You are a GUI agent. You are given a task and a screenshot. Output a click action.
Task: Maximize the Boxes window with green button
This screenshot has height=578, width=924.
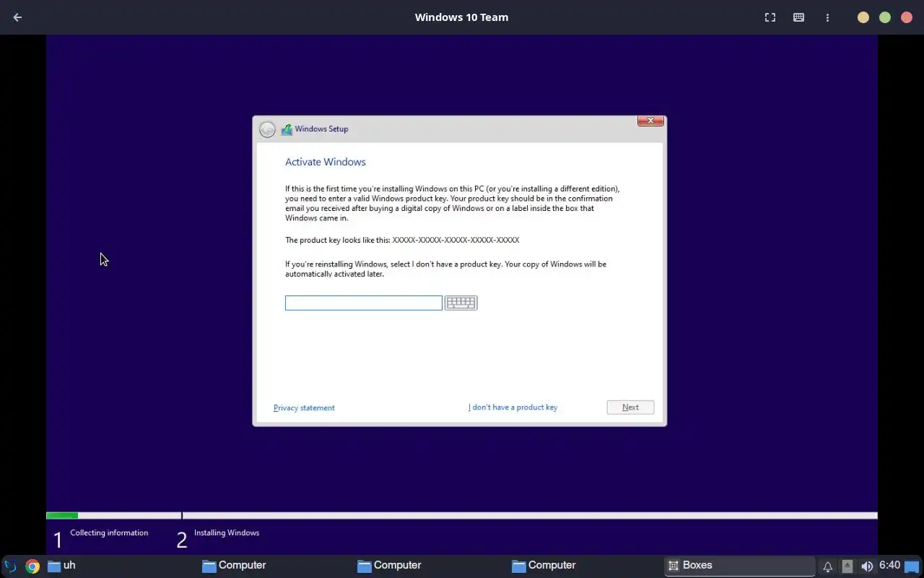tap(885, 17)
